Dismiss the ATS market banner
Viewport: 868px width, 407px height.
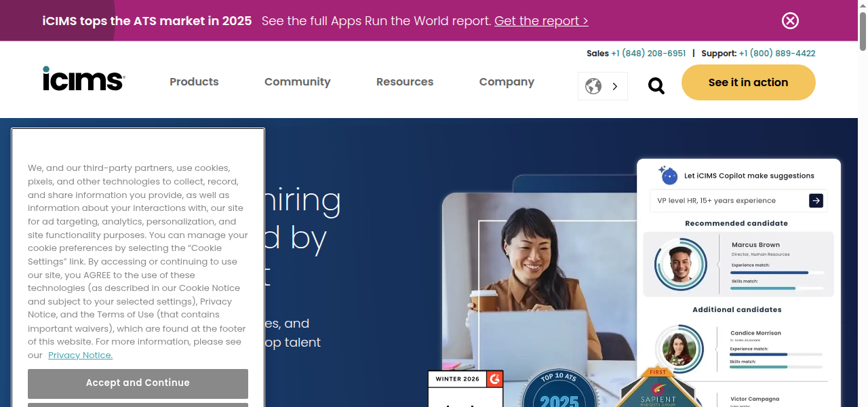click(790, 20)
